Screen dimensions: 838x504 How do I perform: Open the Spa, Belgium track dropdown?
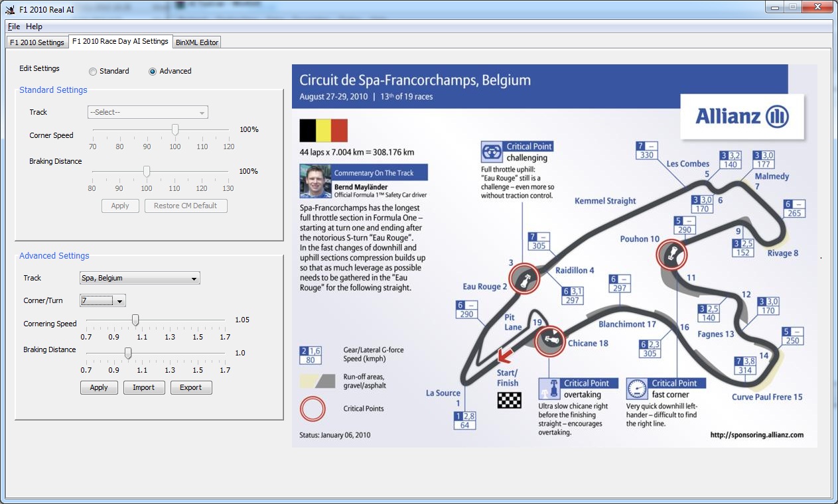click(140, 278)
